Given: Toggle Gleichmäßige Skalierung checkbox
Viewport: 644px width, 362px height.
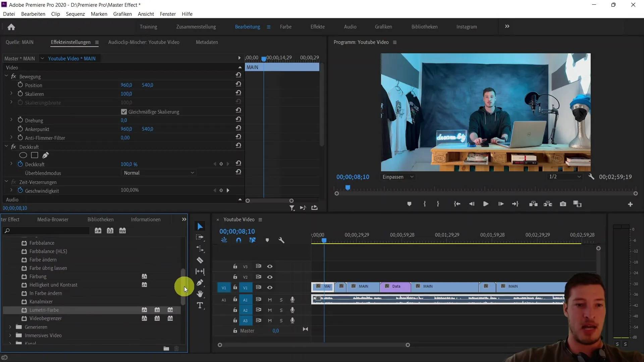Looking at the screenshot, I should pyautogui.click(x=124, y=112).
